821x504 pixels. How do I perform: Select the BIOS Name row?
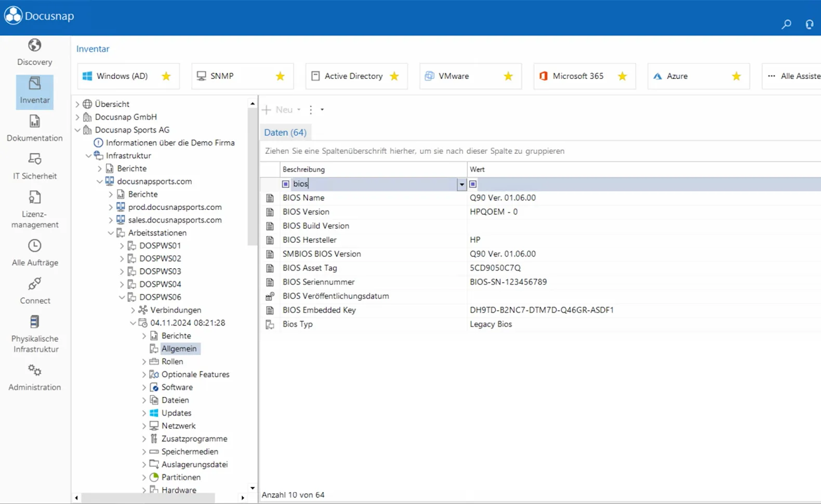[540, 198]
